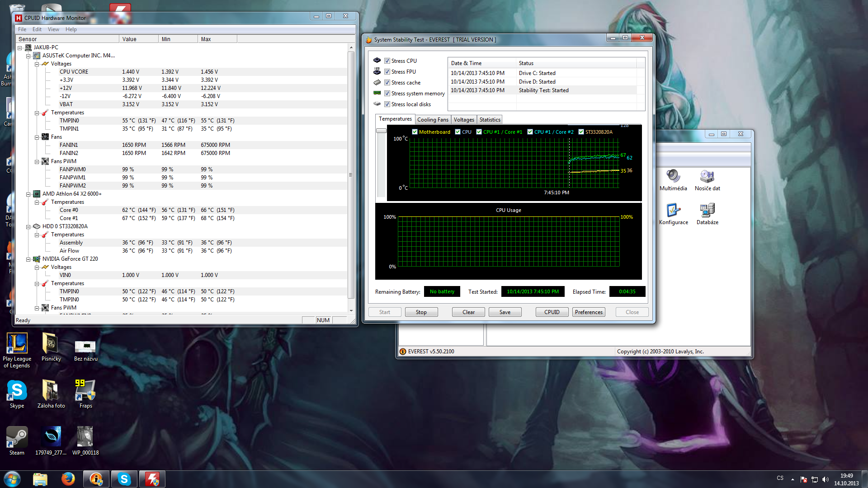This screenshot has height=488, width=868.
Task: Open Help menu in HWMonitor
Action: (71, 29)
